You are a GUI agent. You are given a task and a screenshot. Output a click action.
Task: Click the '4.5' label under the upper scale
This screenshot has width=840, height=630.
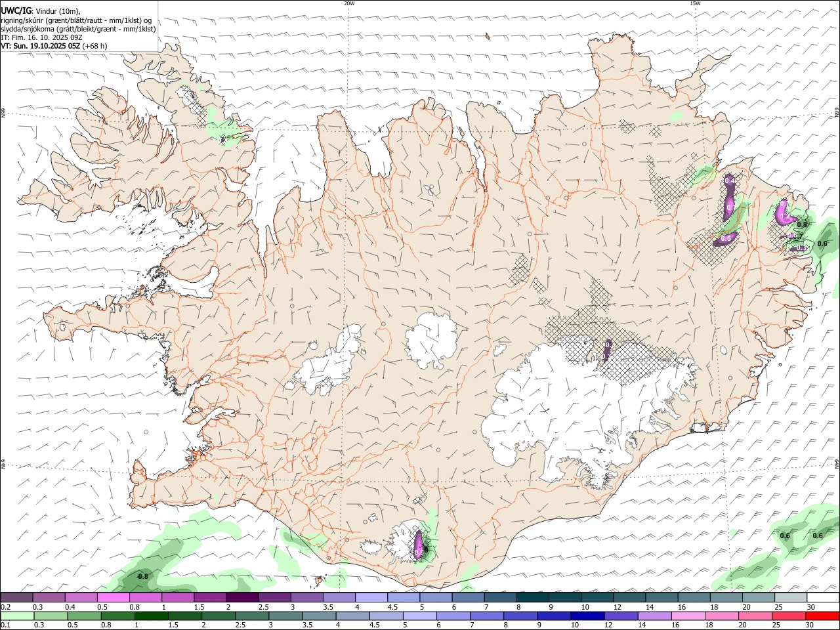coord(392,607)
